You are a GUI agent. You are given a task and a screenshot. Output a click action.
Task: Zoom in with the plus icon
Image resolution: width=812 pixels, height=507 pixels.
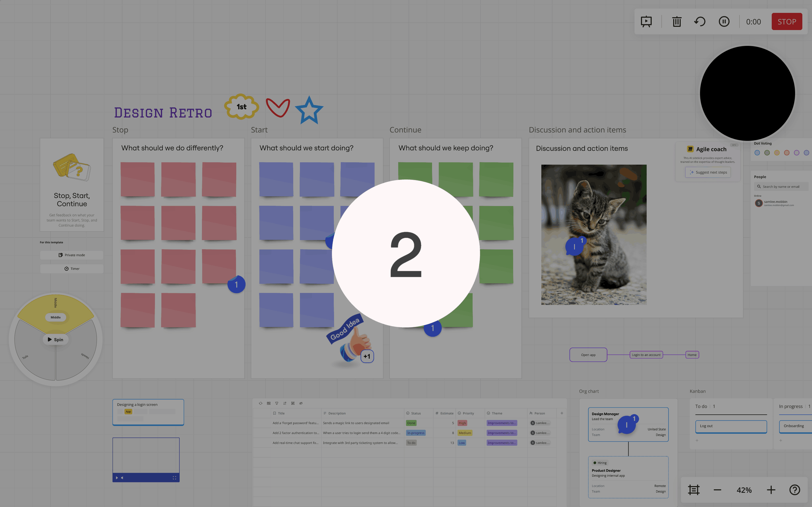[x=771, y=490]
